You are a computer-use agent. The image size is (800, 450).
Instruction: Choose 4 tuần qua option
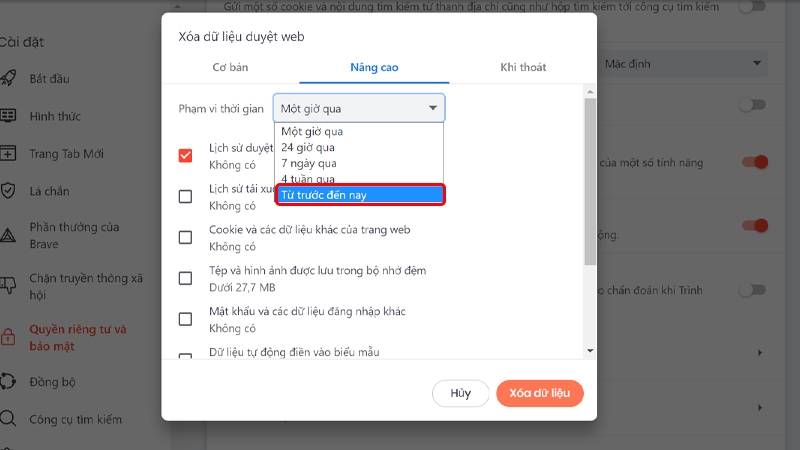359,179
